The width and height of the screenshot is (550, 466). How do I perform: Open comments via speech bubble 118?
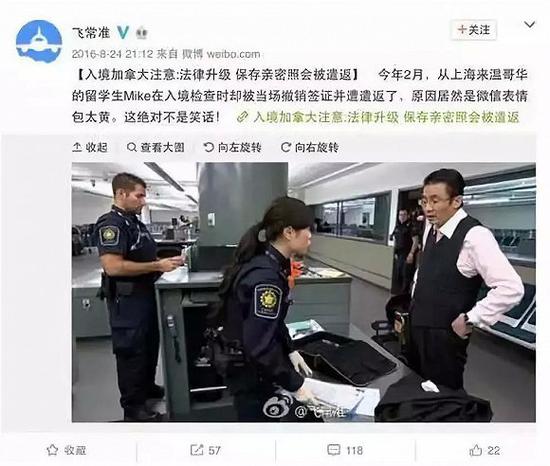click(345, 450)
